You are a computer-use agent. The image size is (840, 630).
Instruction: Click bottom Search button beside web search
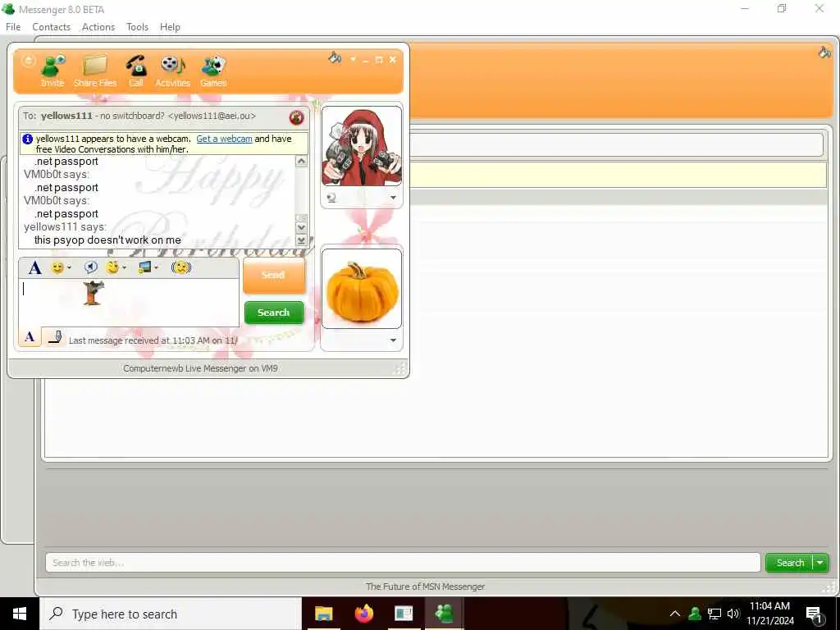790,563
